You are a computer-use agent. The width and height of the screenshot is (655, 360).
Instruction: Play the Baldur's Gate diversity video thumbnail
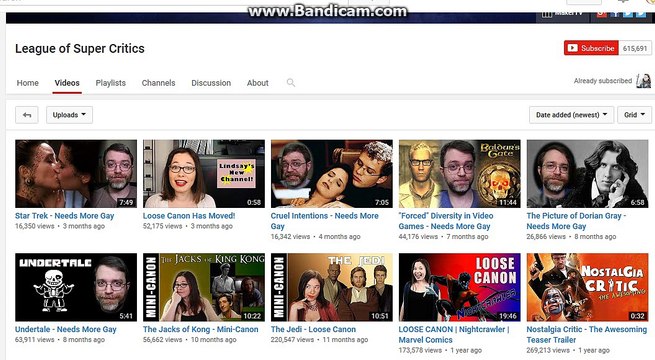[460, 174]
